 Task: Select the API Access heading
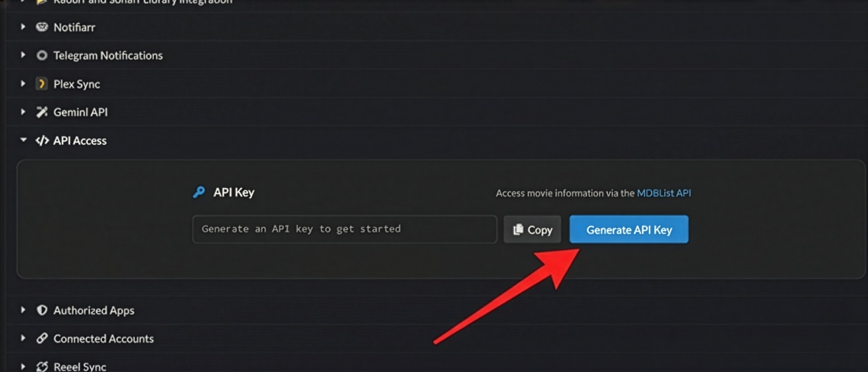click(80, 141)
